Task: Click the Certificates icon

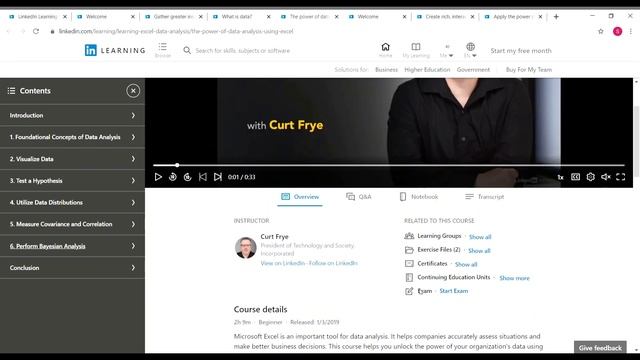Action: (x=409, y=264)
